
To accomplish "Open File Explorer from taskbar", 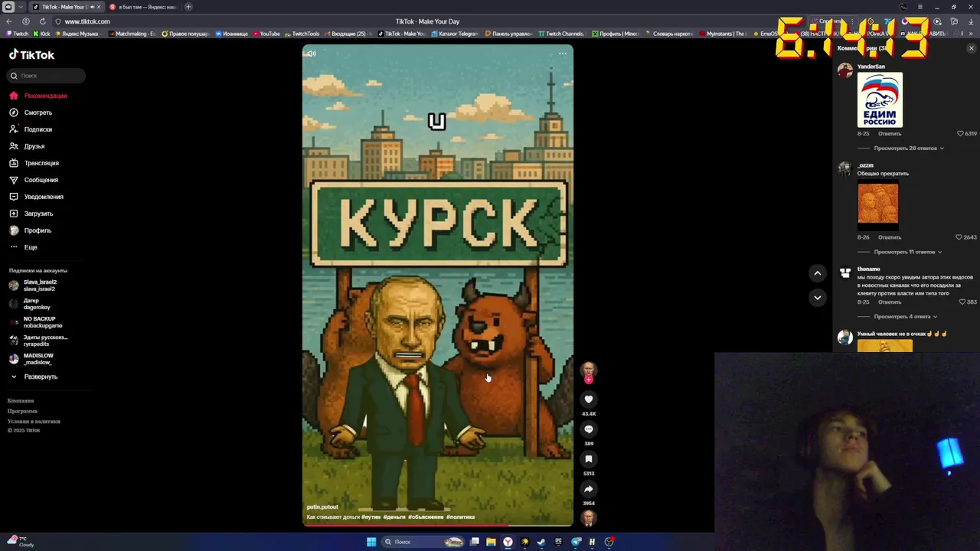I will tap(491, 542).
